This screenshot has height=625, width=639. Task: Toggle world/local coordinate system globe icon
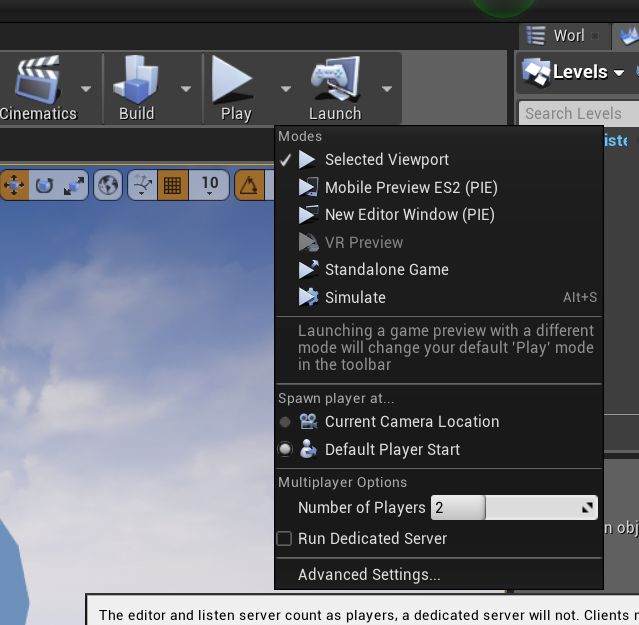[x=108, y=185]
